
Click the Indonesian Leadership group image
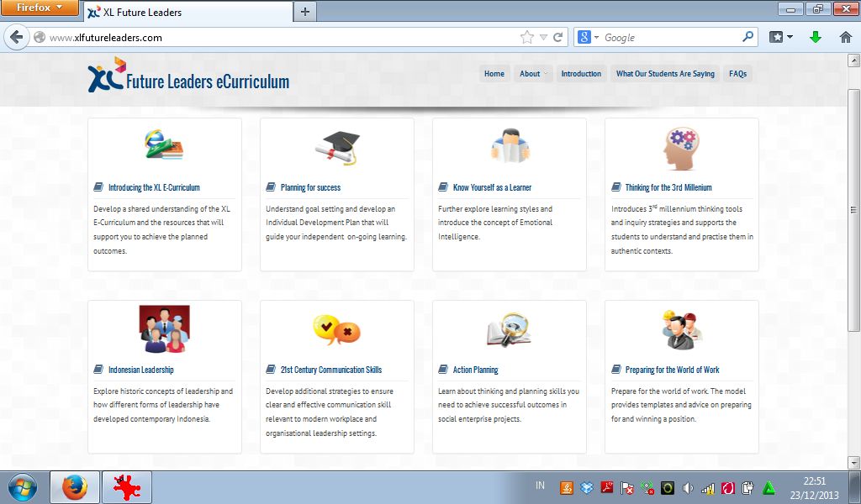(165, 328)
